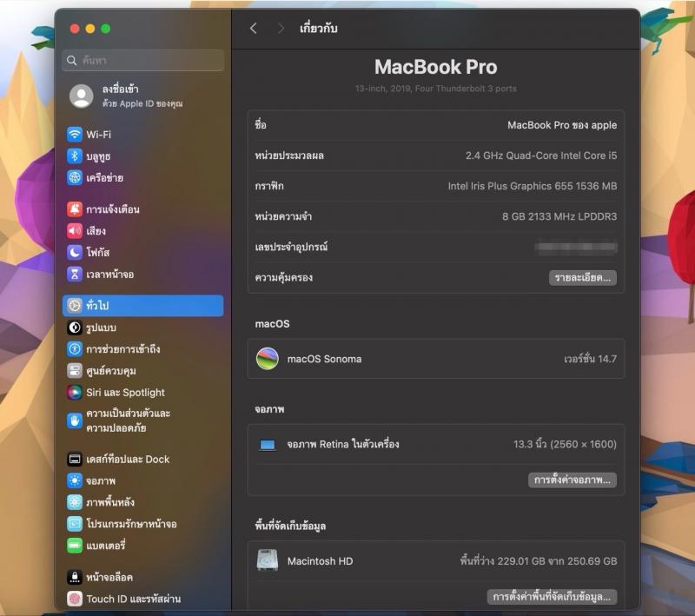
Task: Open Bluetooth settings (บลูทูธ) icon
Action: [75, 156]
